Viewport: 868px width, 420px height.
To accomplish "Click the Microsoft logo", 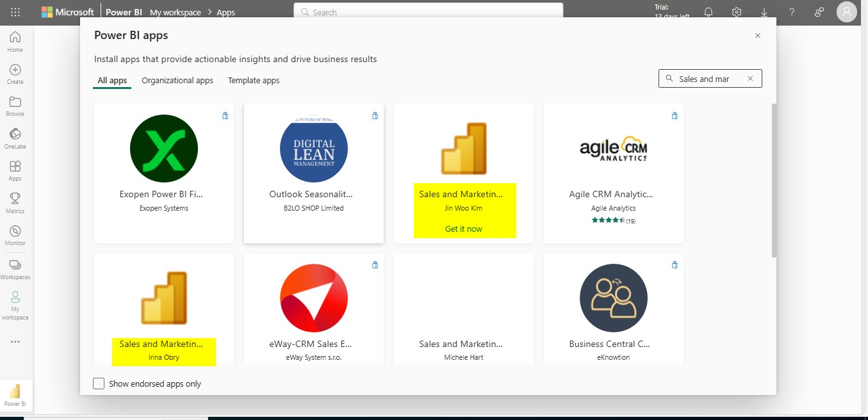I will click(67, 12).
